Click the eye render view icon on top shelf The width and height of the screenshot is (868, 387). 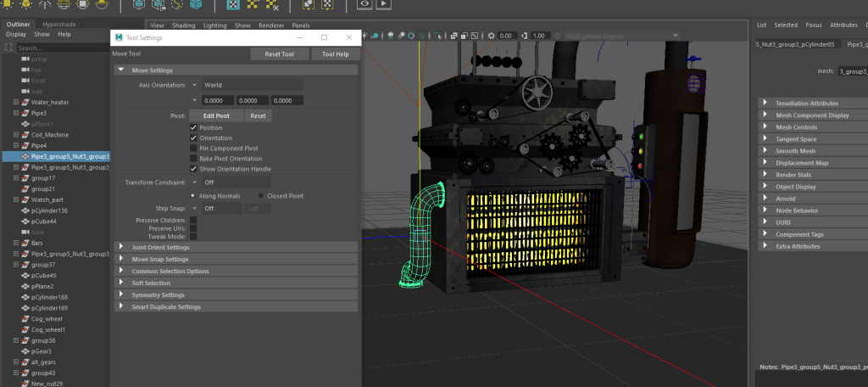point(364,4)
